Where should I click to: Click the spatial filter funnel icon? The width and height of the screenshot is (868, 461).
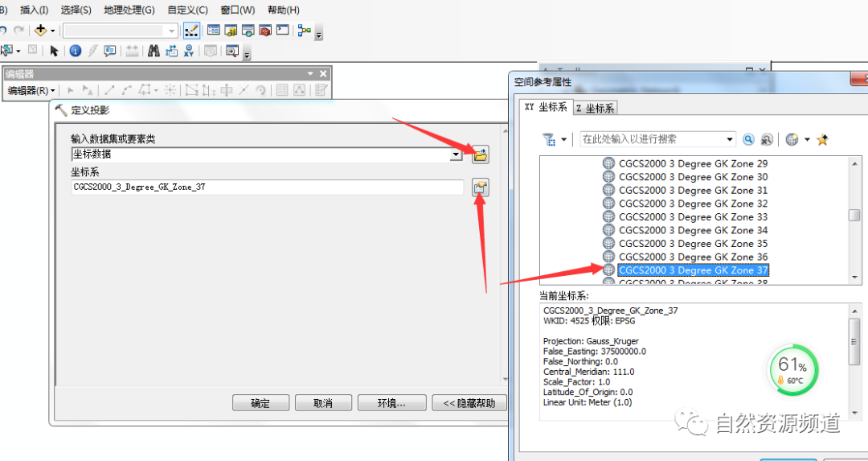[549, 140]
